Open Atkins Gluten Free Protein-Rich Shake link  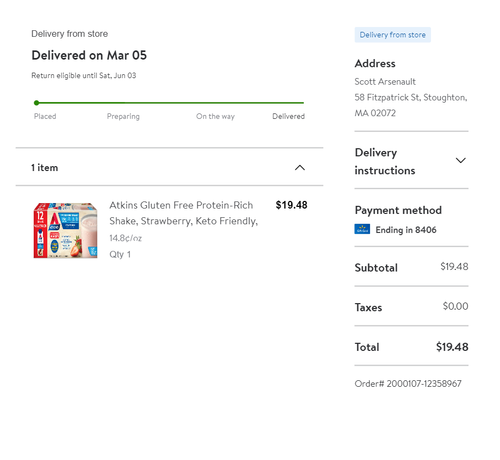(x=184, y=213)
